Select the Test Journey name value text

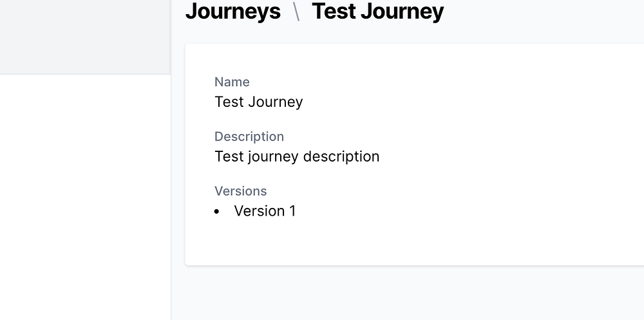tap(258, 102)
